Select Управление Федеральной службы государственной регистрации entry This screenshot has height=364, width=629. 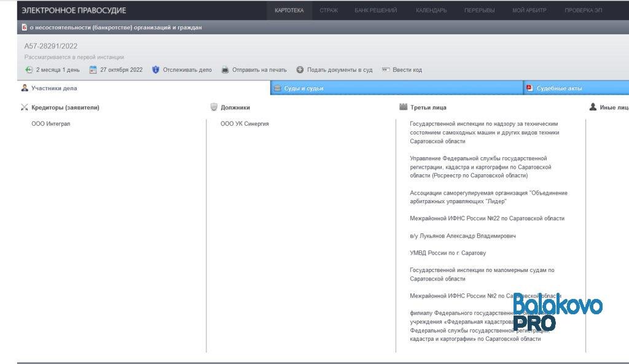point(480,167)
